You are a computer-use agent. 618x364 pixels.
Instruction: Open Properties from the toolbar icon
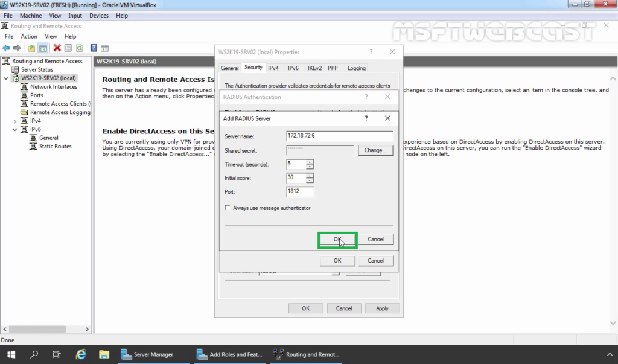click(x=68, y=48)
